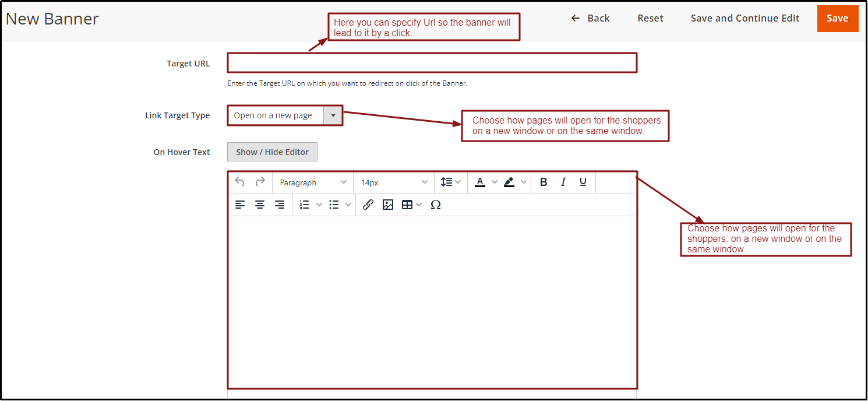Align text to the center
The height and width of the screenshot is (401, 868).
259,205
